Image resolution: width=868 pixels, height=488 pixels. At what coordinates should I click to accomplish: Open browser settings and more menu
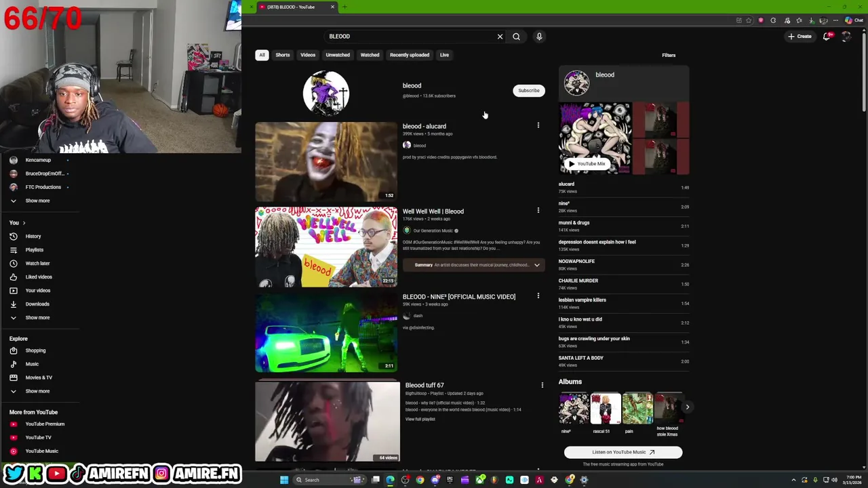[x=836, y=20]
